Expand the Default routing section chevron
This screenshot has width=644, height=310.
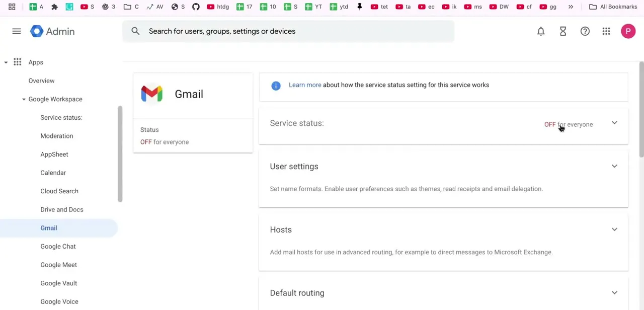click(x=614, y=293)
